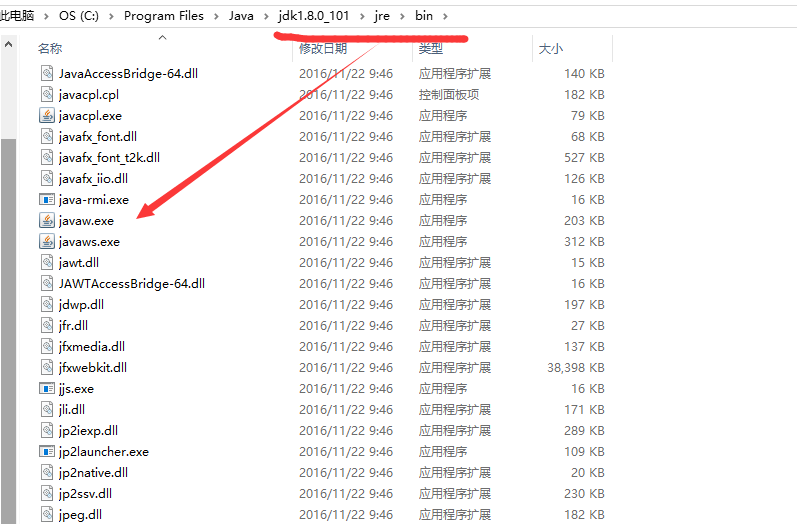The image size is (797, 524).
Task: Select the jp2launcher.exe application icon
Action: click(47, 451)
